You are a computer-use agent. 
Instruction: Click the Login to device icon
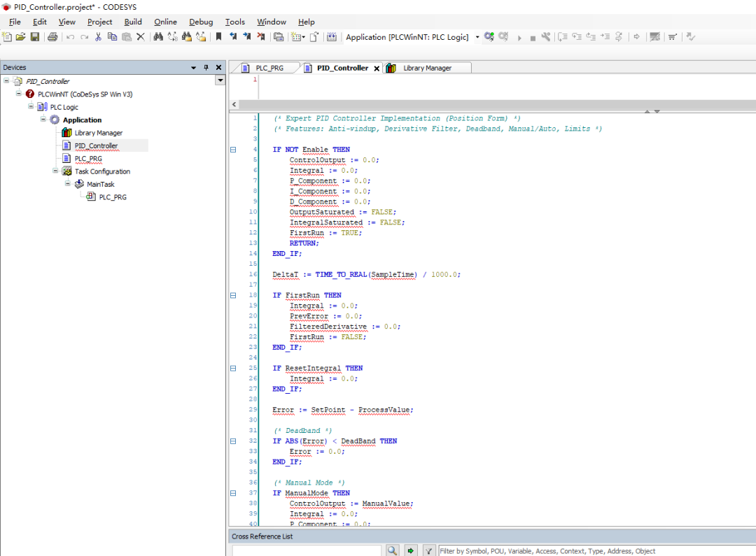pos(489,37)
